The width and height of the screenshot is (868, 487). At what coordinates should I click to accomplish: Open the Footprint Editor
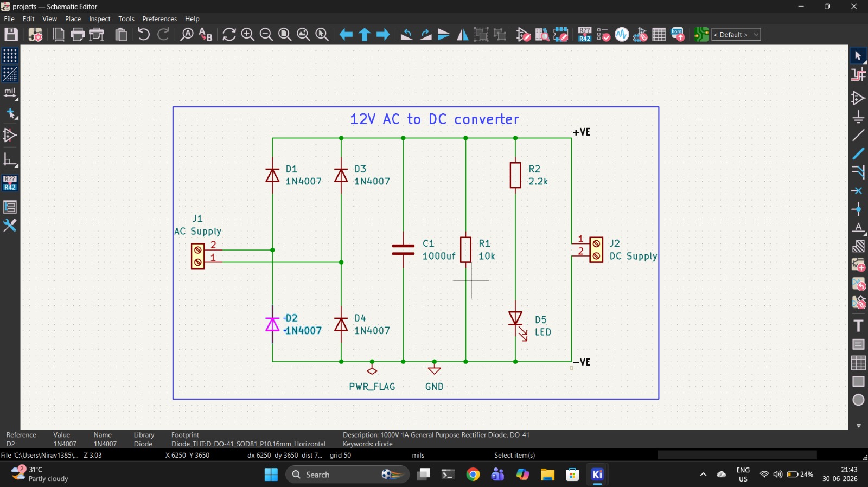(560, 35)
